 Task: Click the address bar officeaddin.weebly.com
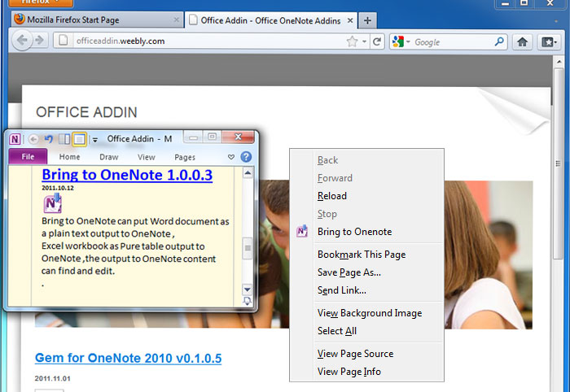[x=209, y=41]
